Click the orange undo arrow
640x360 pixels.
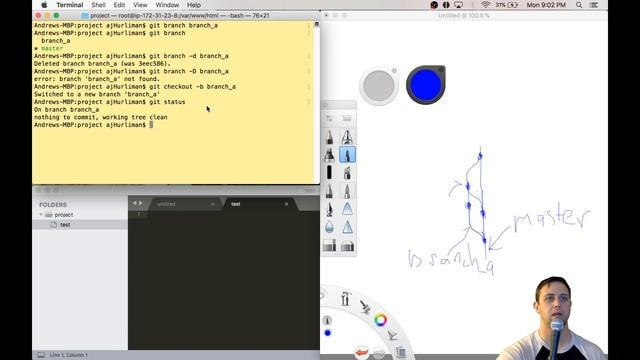(x=362, y=352)
